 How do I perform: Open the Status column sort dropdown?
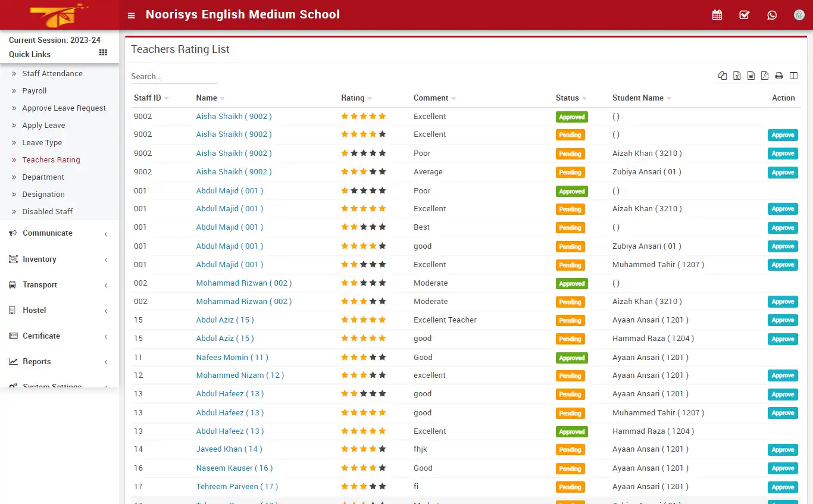[583, 98]
